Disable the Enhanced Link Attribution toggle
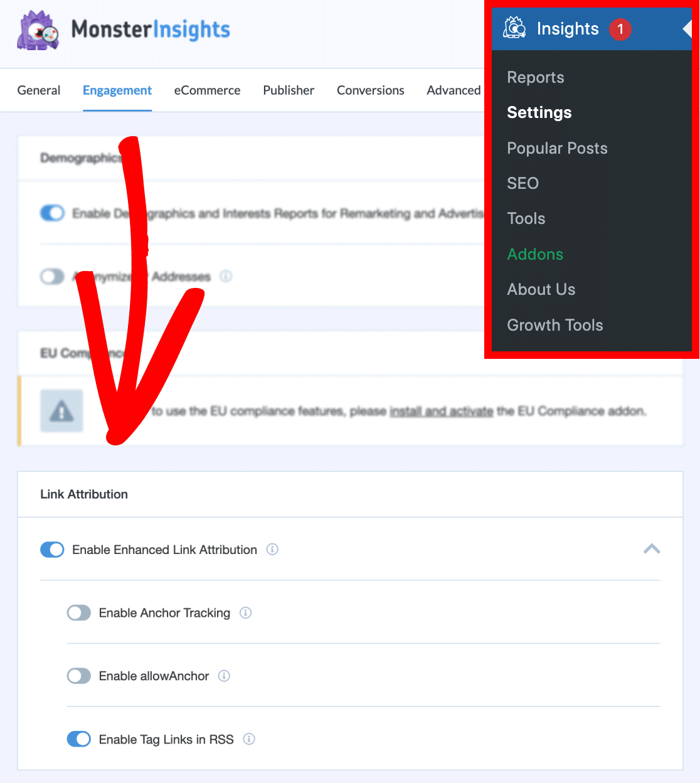This screenshot has width=700, height=783. click(53, 550)
